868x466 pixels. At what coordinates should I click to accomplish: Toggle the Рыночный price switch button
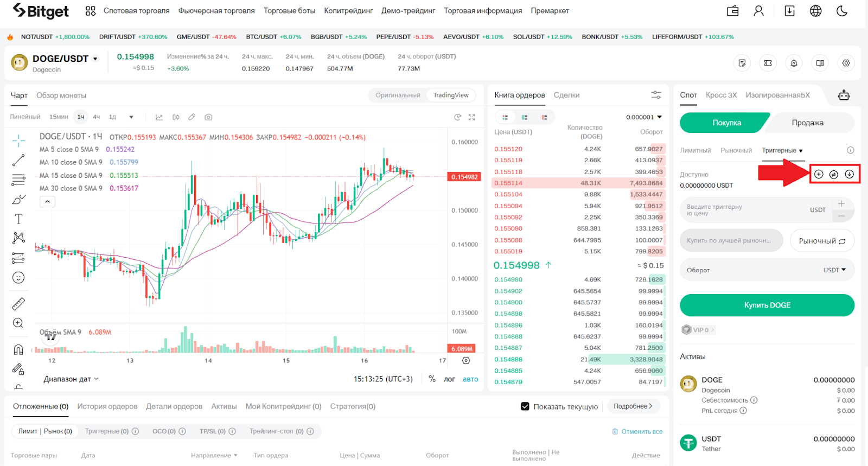pyautogui.click(x=822, y=241)
